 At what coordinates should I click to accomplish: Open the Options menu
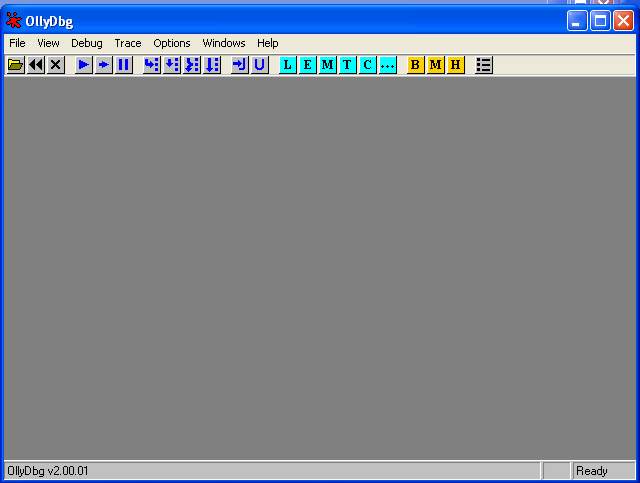172,43
